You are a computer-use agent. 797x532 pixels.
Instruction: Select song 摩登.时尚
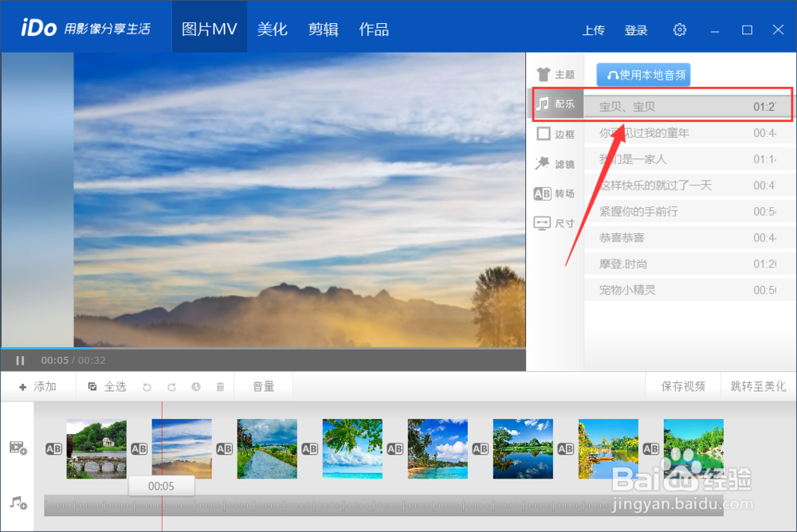pyautogui.click(x=690, y=264)
